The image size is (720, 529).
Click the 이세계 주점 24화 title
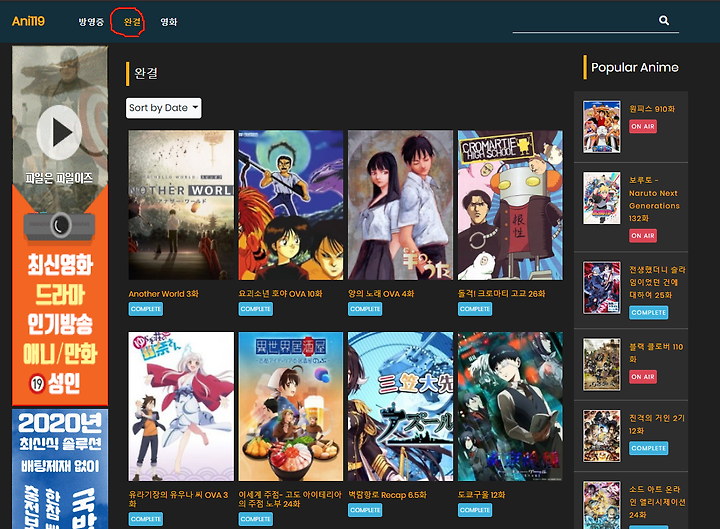click(290, 499)
